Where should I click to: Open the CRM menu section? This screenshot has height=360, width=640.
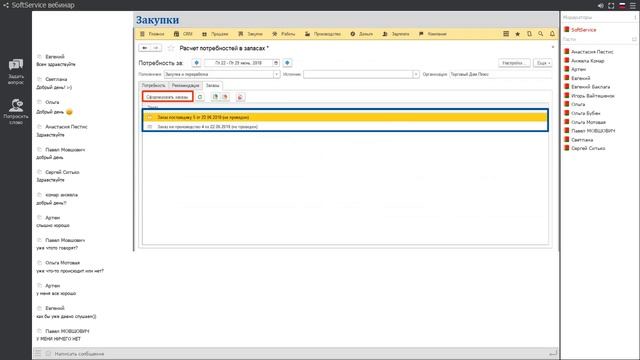click(183, 34)
